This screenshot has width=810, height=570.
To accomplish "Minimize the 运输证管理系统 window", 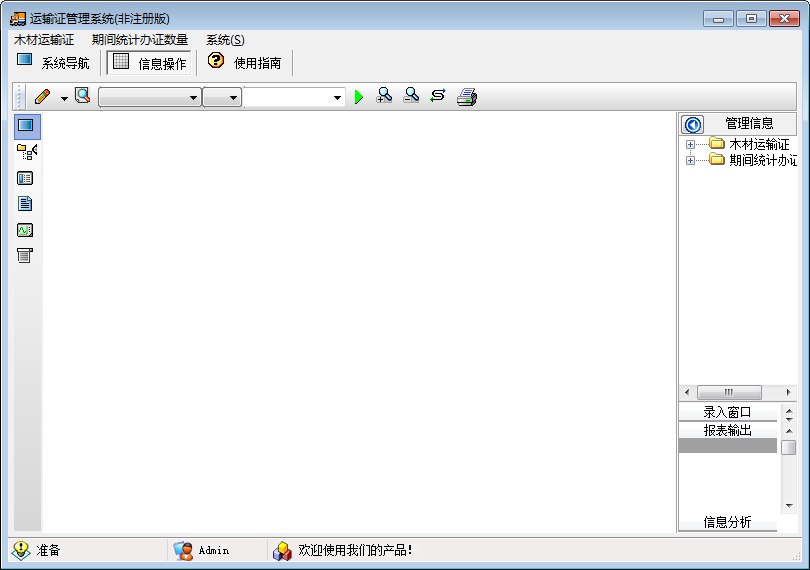I will click(x=718, y=19).
